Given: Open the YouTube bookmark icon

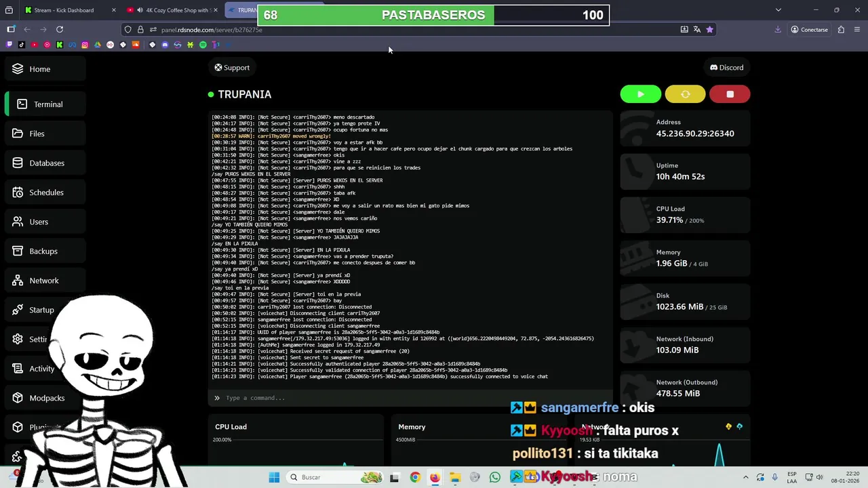Looking at the screenshot, I should (35, 45).
